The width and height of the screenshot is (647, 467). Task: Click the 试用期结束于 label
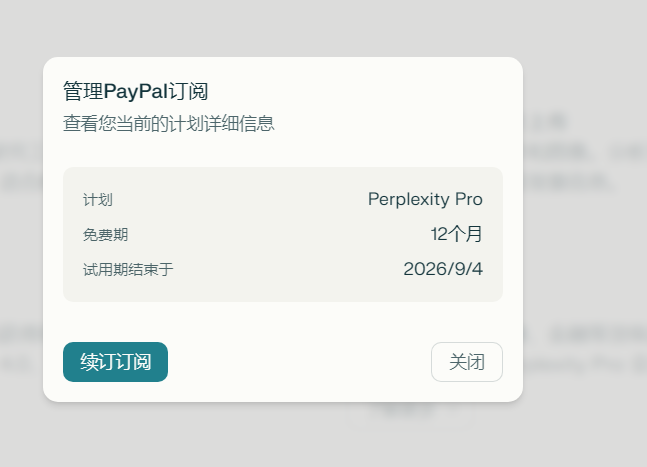coord(128,270)
